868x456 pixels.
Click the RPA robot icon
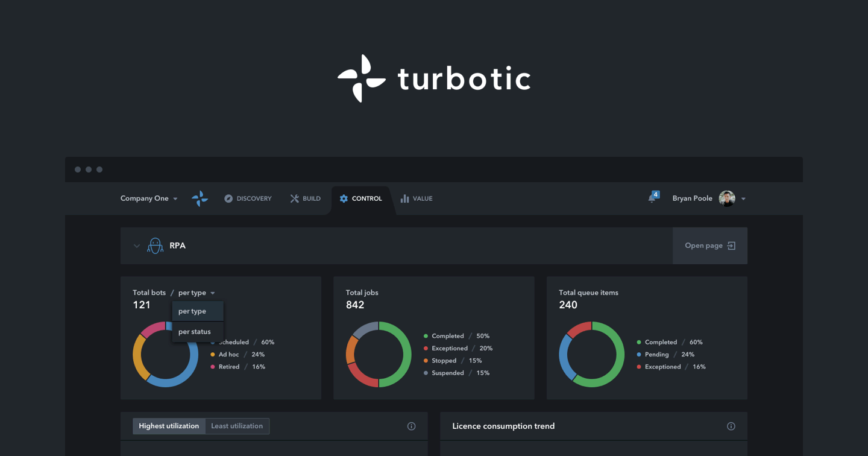pyautogui.click(x=156, y=245)
